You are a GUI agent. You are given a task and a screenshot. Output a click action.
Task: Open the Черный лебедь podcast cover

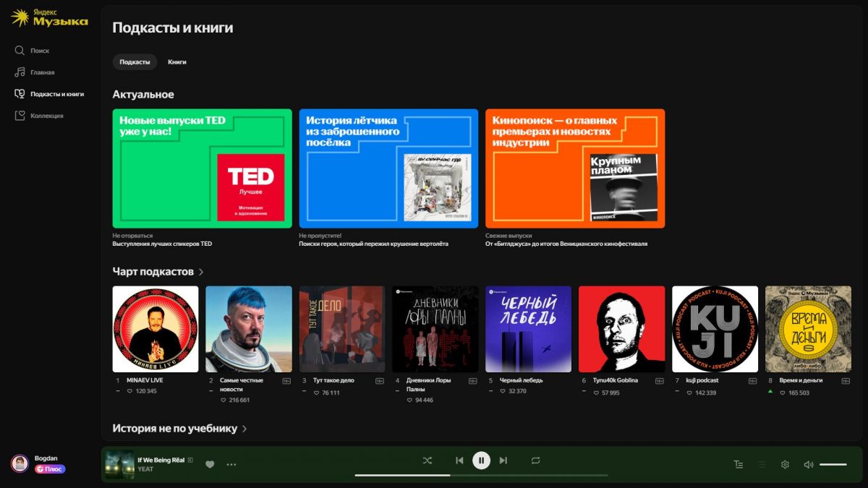529,329
